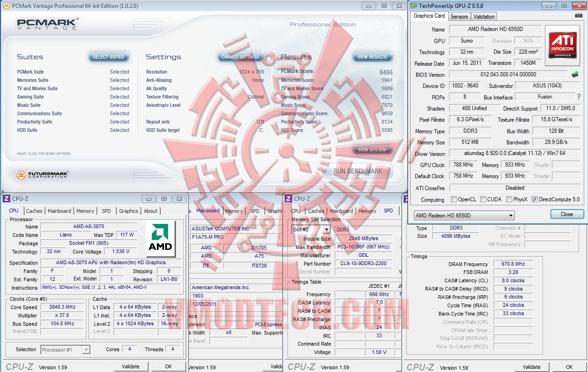Screen dimensions: 588x372
Task: Click the CHANGE SETTINGS button
Action: [x=240, y=57]
